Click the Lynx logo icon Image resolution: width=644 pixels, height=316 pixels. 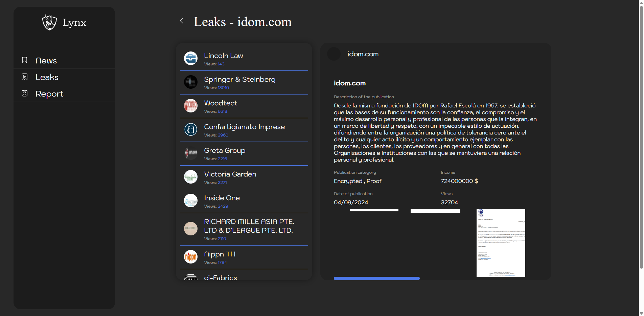[49, 22]
